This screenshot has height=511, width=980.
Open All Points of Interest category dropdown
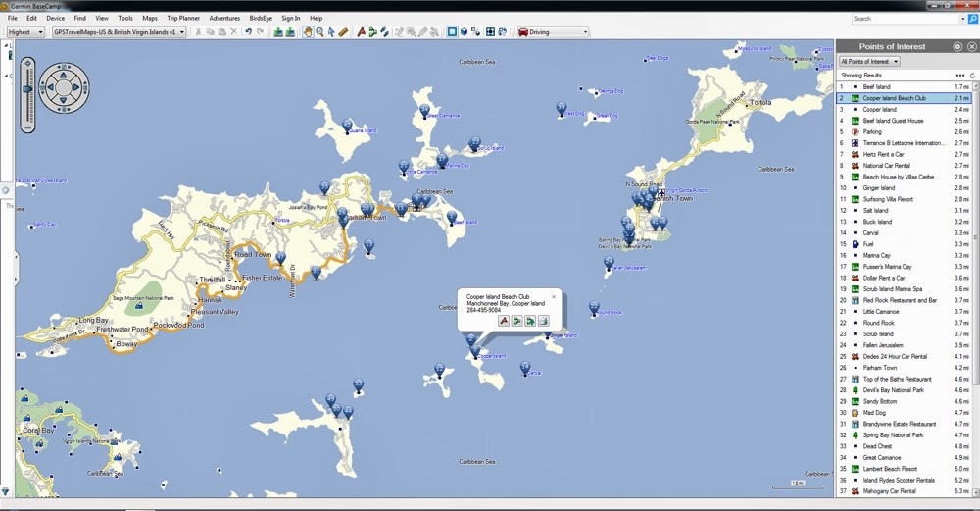pos(869,61)
